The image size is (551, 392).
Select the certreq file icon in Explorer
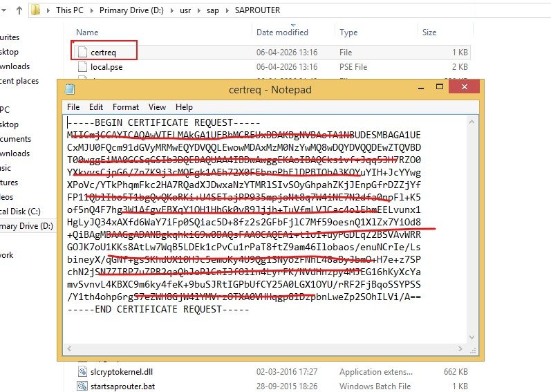(x=82, y=52)
